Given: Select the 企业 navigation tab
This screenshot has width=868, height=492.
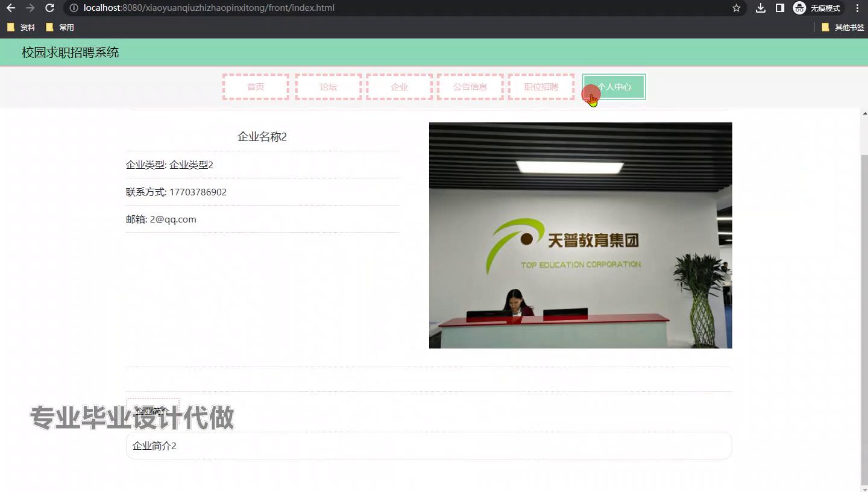Looking at the screenshot, I should pyautogui.click(x=400, y=87).
